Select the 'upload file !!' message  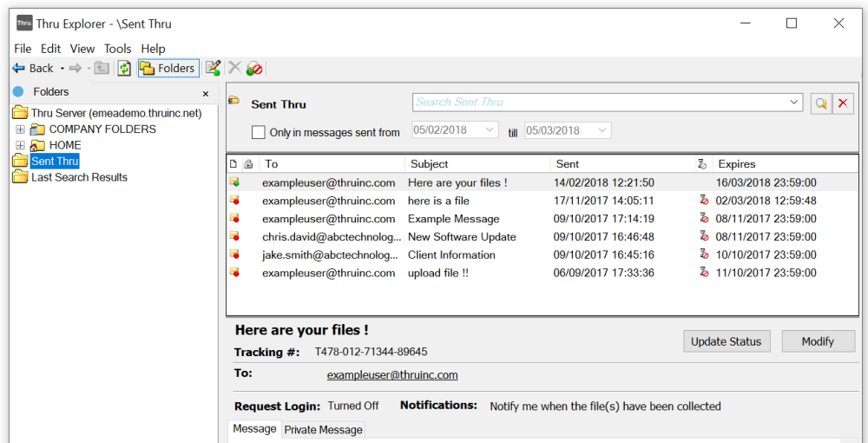pyautogui.click(x=542, y=273)
